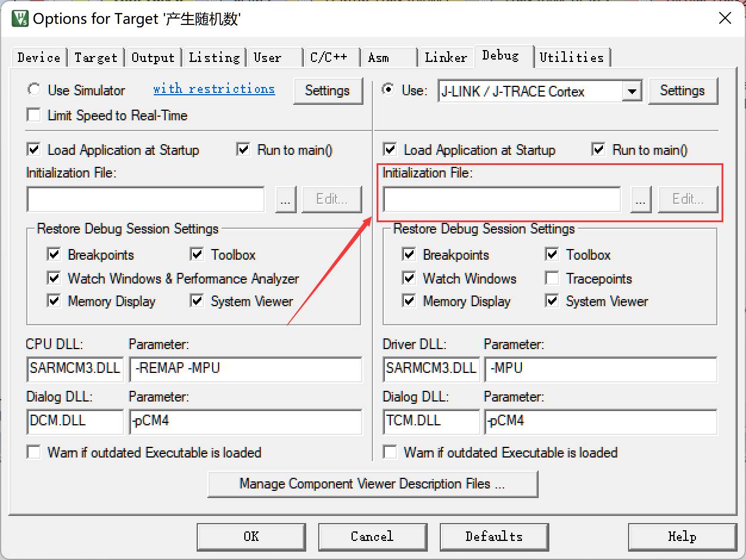Click the Keil uVision title bar icon
The width and height of the screenshot is (746, 560).
[20, 18]
